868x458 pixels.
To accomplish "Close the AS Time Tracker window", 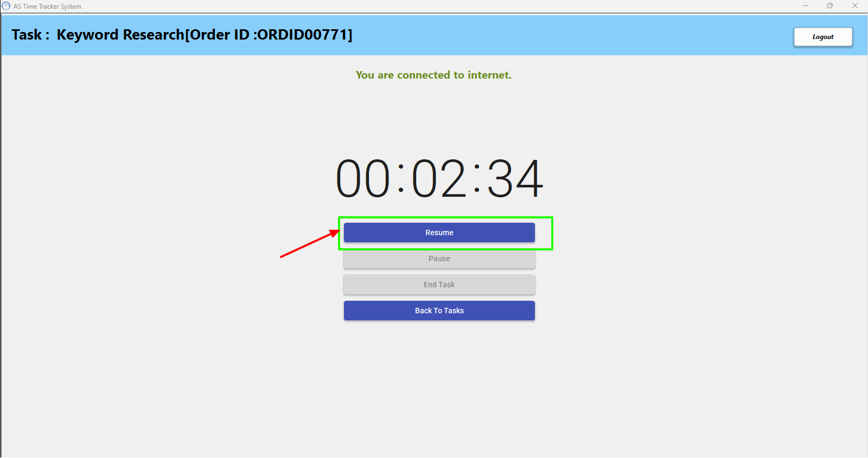I will (855, 6).
